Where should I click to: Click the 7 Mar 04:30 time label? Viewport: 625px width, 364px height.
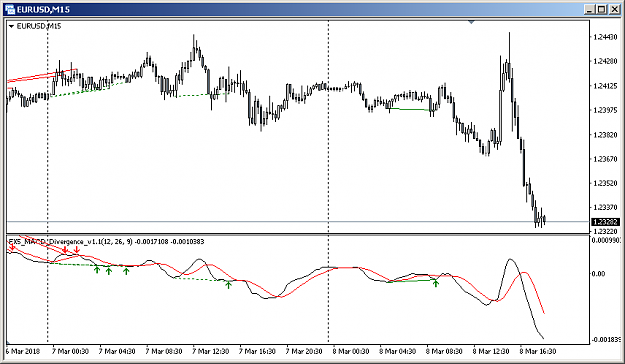[x=117, y=351]
